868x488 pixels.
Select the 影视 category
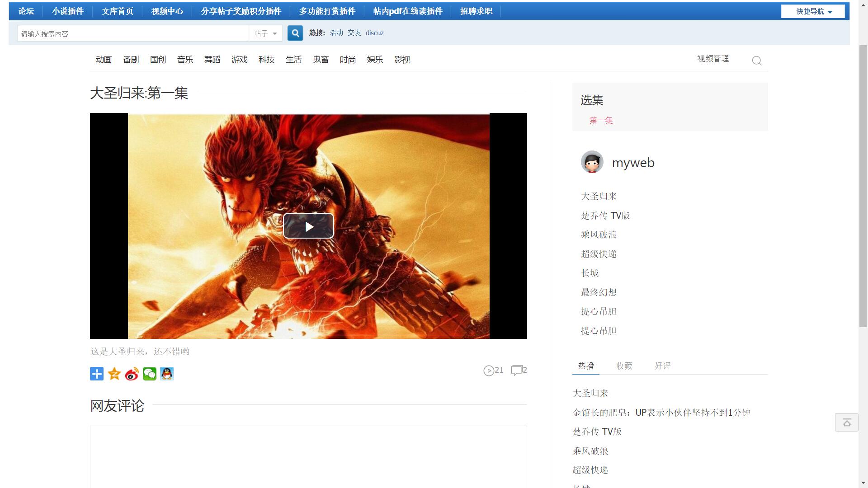pyautogui.click(x=402, y=60)
